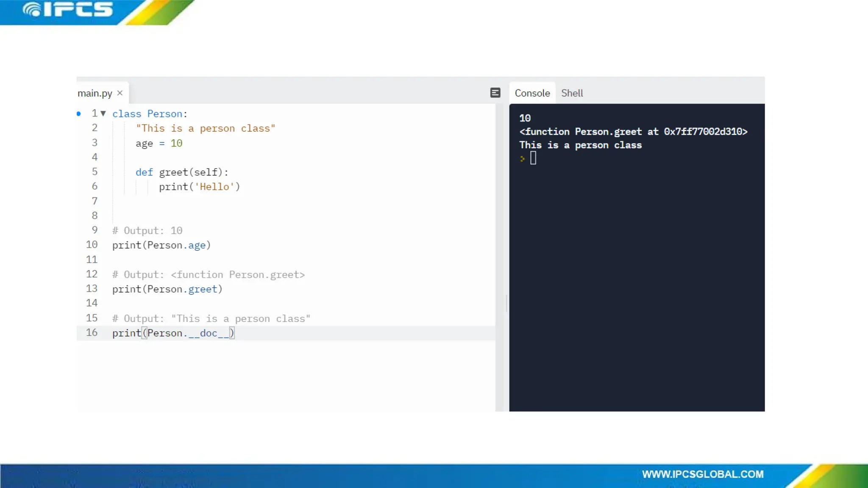Viewport: 868px width, 488px height.
Task: Select the main.py editor tab
Action: [95, 93]
